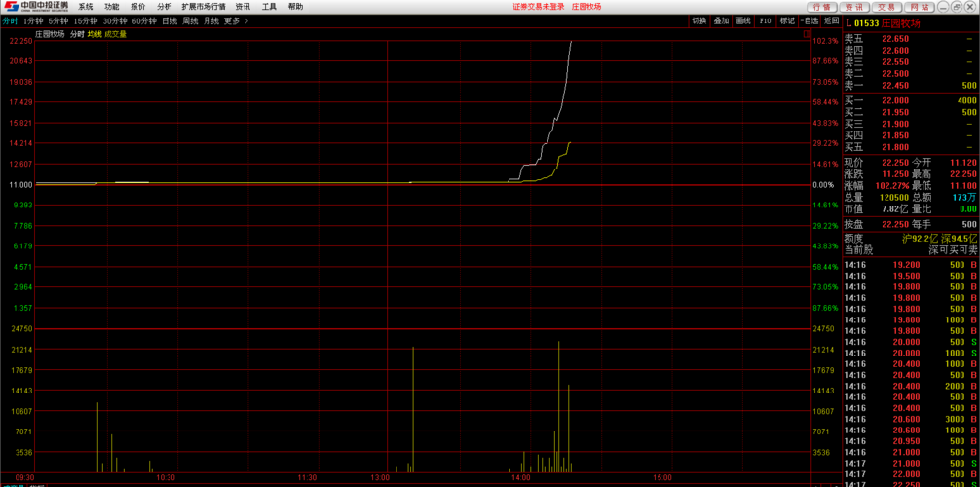Click the 证券交易未登录 login status text
Image resolution: width=980 pixels, height=487 pixels.
(x=538, y=7)
